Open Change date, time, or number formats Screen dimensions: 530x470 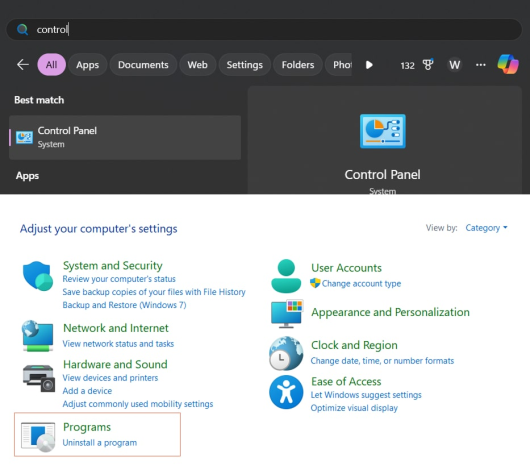pos(382,361)
